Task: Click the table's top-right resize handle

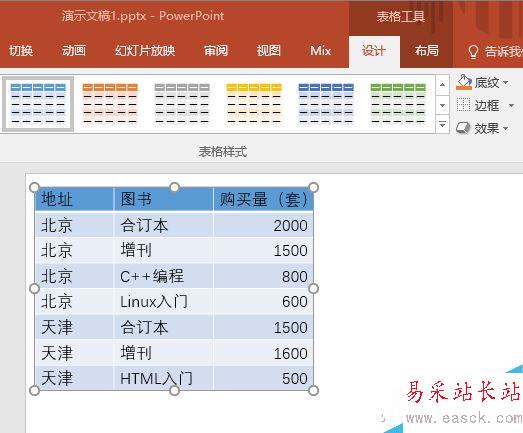Action: pyautogui.click(x=314, y=187)
